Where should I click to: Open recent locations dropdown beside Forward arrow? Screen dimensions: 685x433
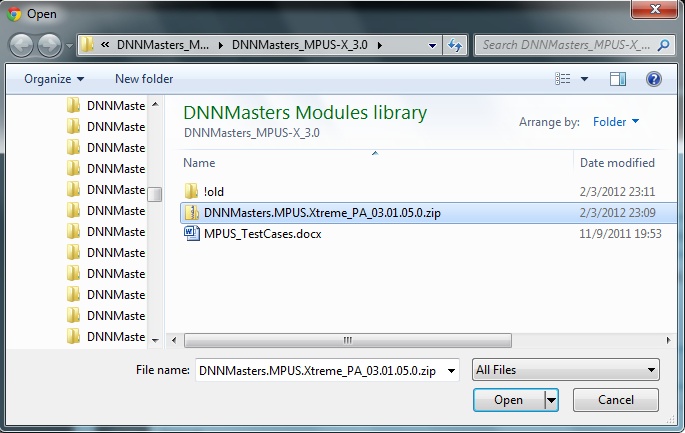69,45
